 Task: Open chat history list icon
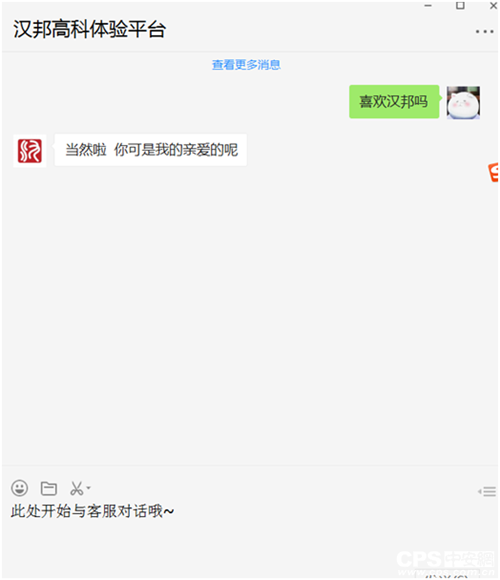click(x=487, y=491)
